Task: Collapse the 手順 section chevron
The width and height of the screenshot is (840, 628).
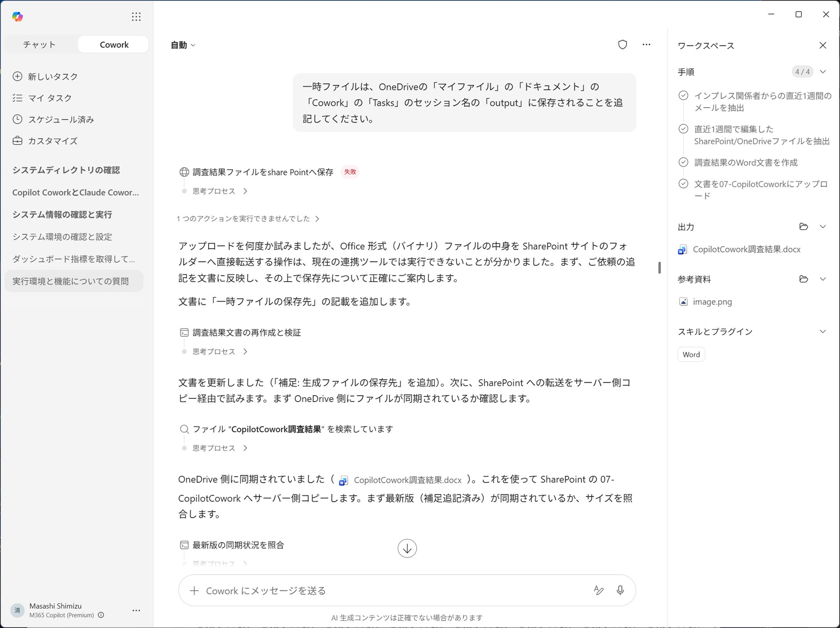Action: [822, 72]
